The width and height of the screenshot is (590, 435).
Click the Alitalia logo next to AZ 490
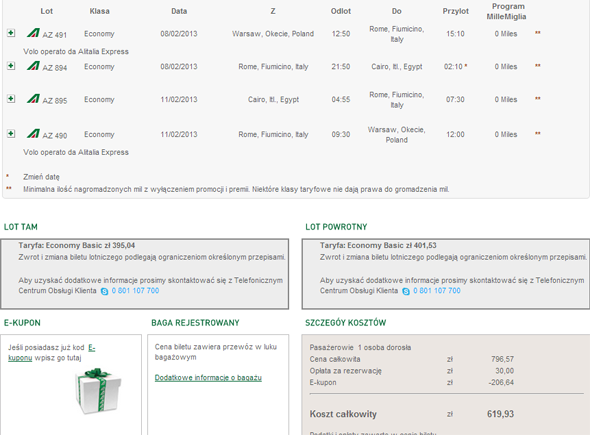33,134
